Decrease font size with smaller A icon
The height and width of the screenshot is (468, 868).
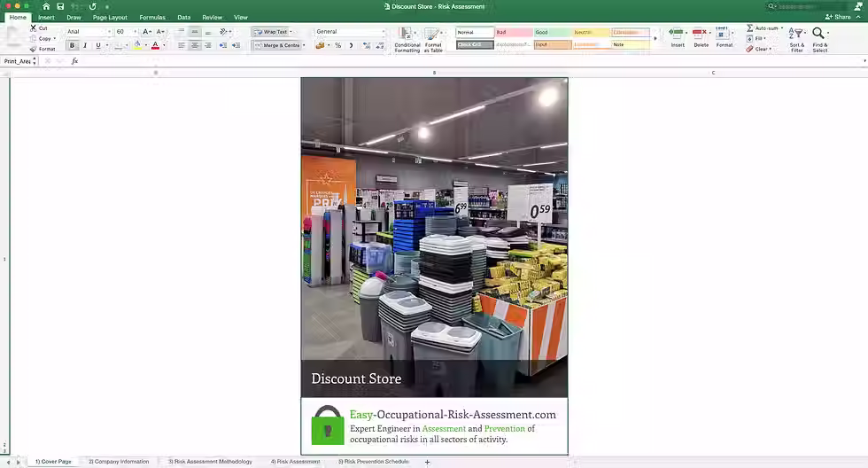(x=160, y=32)
